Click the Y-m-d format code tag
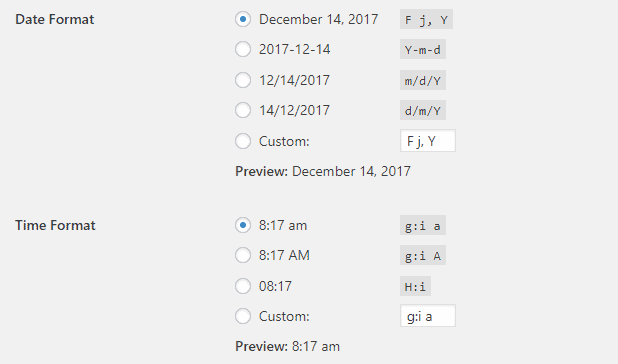 [423, 49]
